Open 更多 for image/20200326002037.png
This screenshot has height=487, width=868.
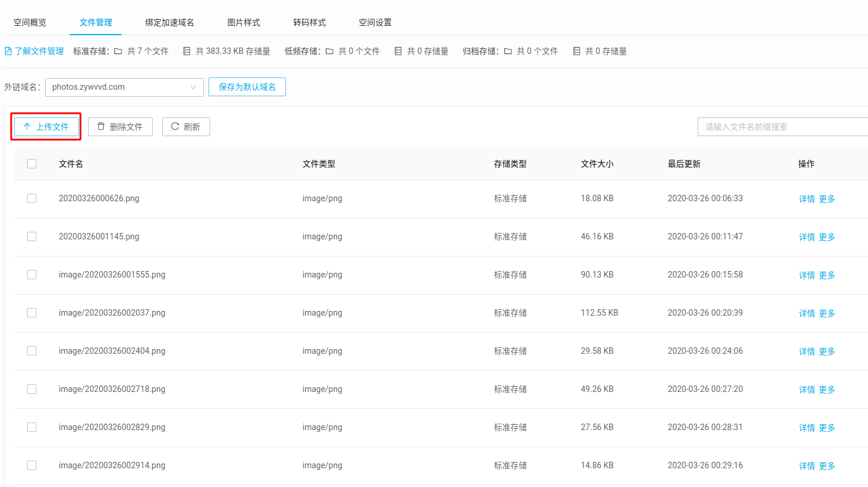click(x=827, y=313)
